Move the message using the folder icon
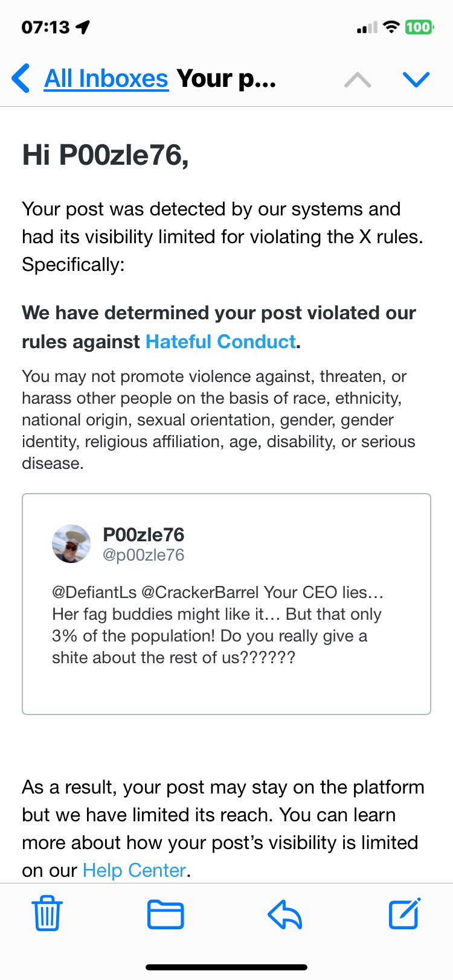 point(165,914)
